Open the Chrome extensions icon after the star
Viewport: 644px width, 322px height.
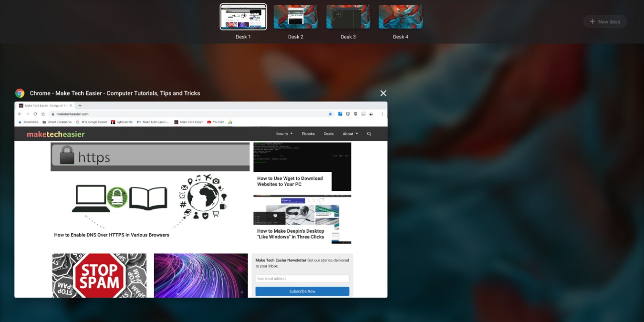340,114
